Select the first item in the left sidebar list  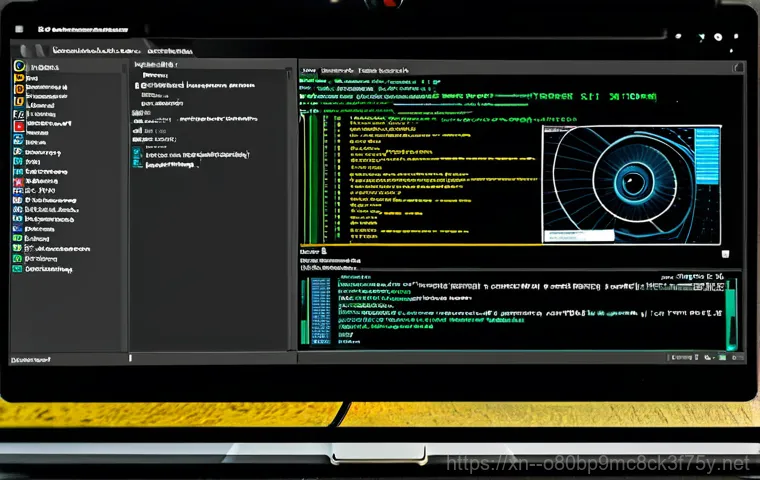coord(45,66)
